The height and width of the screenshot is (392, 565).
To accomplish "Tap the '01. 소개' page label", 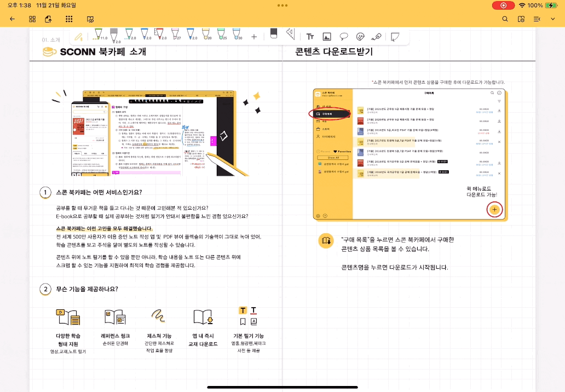I will [x=51, y=40].
